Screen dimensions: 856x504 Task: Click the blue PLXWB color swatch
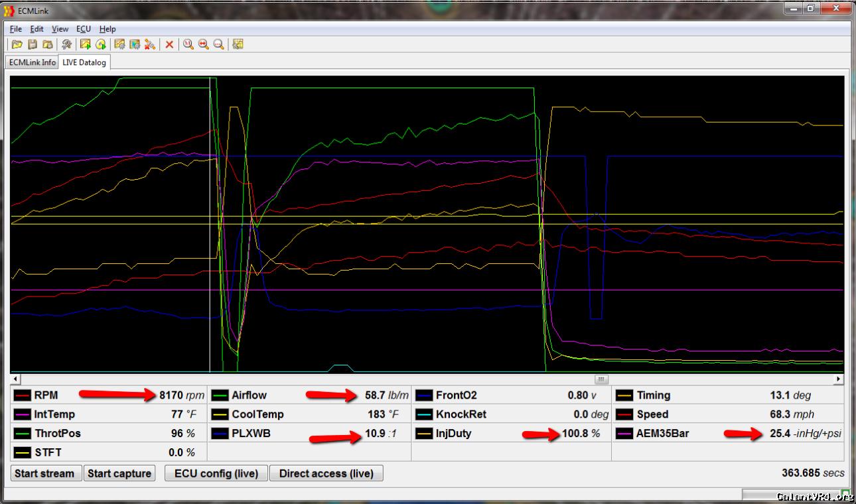coord(220,434)
